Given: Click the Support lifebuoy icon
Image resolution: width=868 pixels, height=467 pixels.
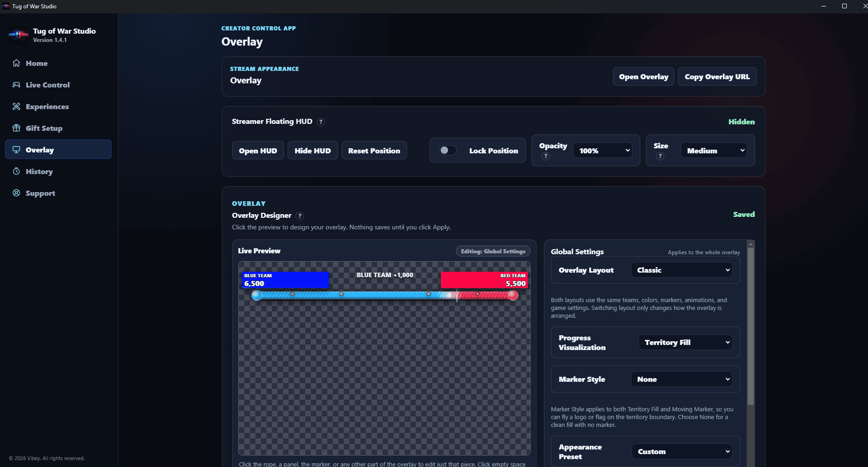Looking at the screenshot, I should [x=16, y=193].
